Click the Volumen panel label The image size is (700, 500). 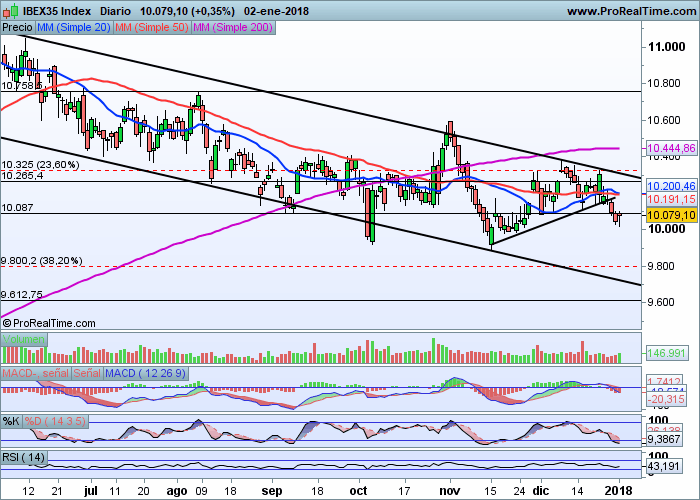(24, 339)
